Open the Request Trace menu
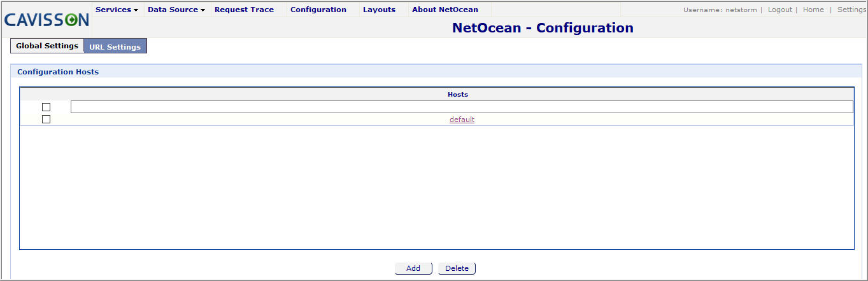Image resolution: width=868 pixels, height=281 pixels. tap(245, 10)
